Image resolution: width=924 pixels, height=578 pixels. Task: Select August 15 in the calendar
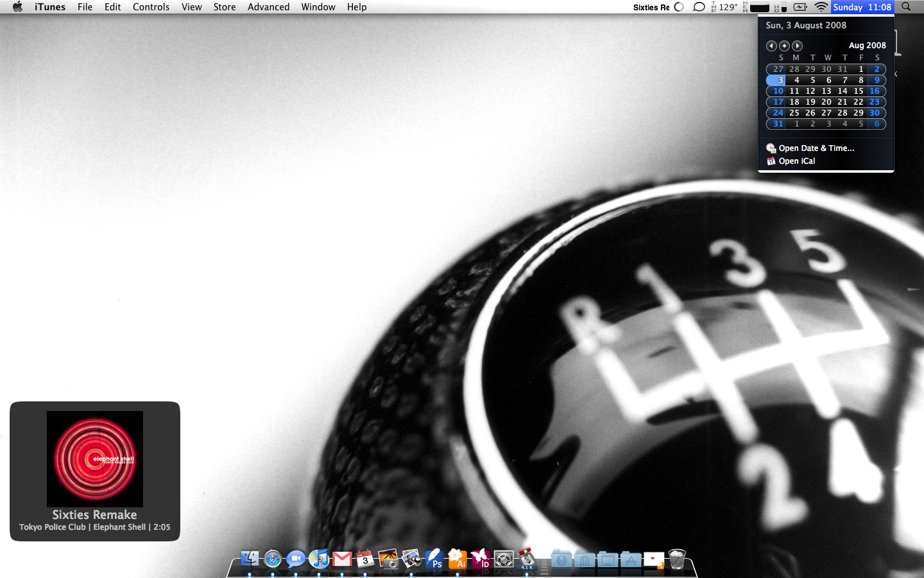[x=859, y=91]
